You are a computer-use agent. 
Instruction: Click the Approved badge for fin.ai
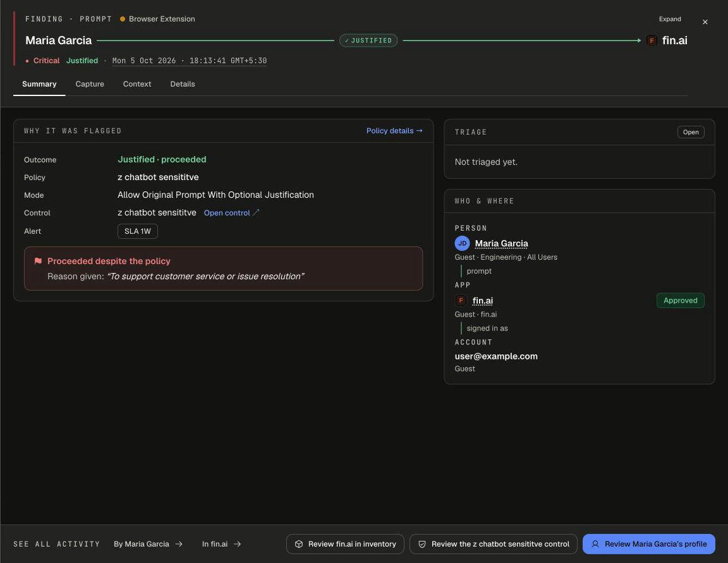pos(680,300)
